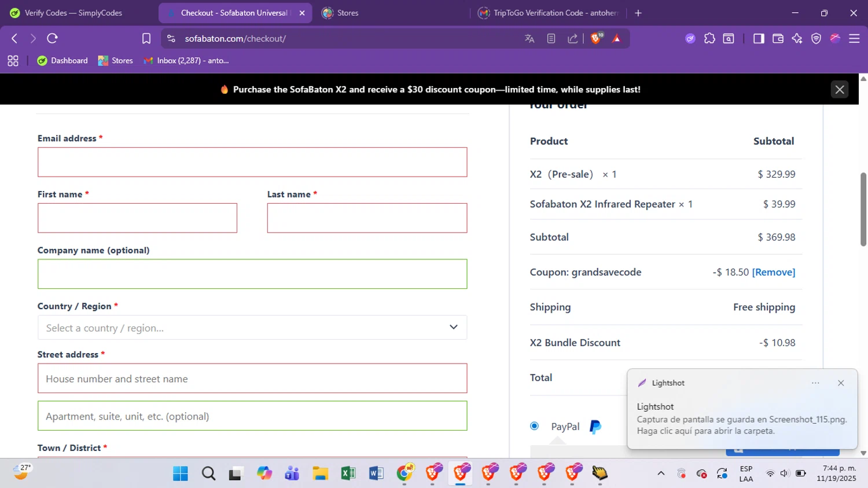
Task: Open Brave Rewards triangle icon
Action: [616, 38]
